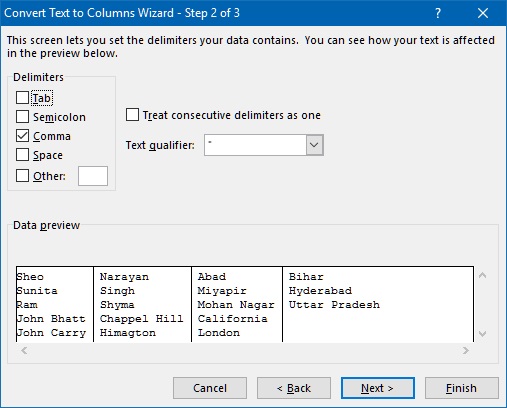
Task: Click 'California' in the data preview
Action: tap(232, 319)
